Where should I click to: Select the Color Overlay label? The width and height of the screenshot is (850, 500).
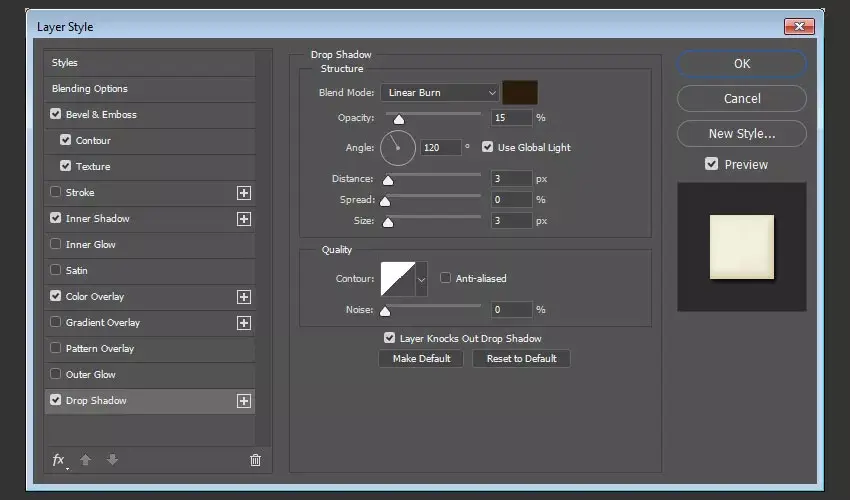pos(95,297)
